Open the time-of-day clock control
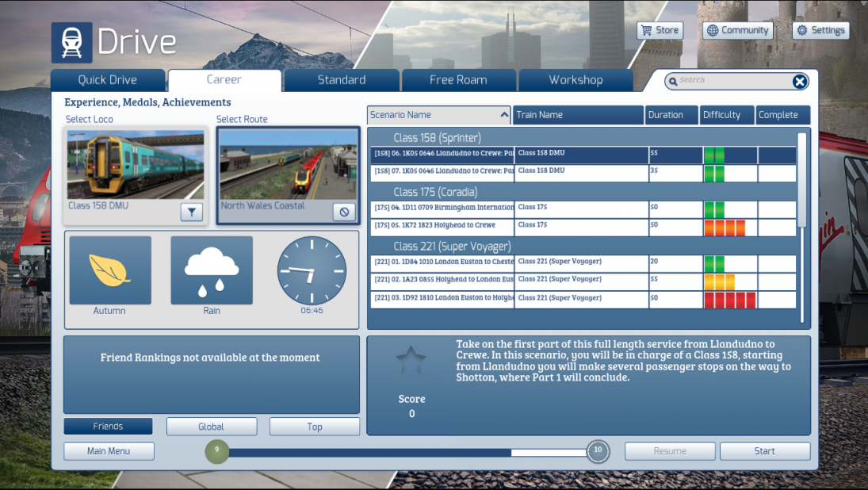 coord(312,270)
